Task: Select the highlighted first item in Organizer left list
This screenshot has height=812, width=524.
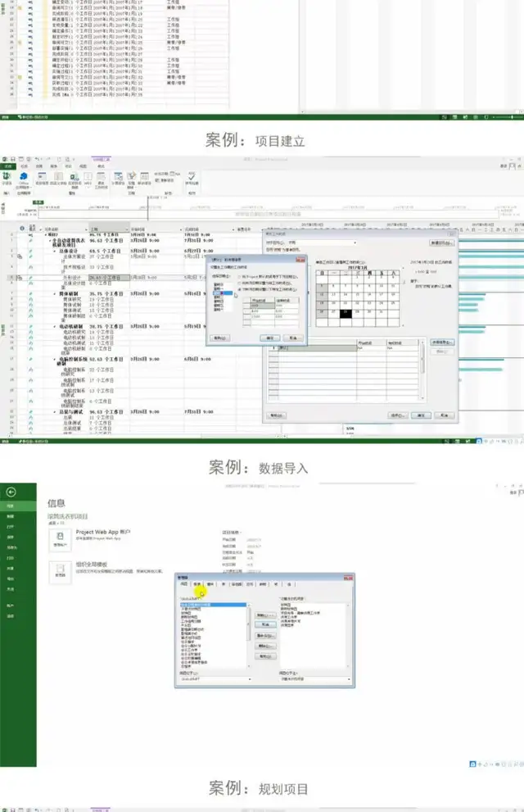Action: coord(213,605)
